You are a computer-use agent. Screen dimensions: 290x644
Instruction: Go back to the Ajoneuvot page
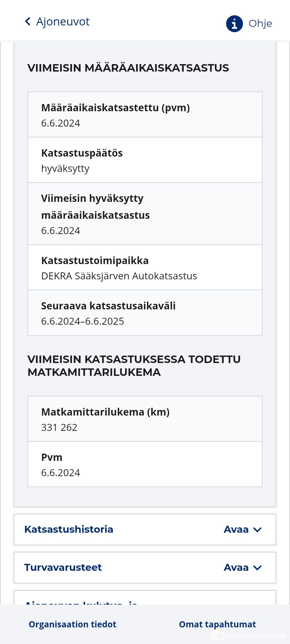click(63, 21)
